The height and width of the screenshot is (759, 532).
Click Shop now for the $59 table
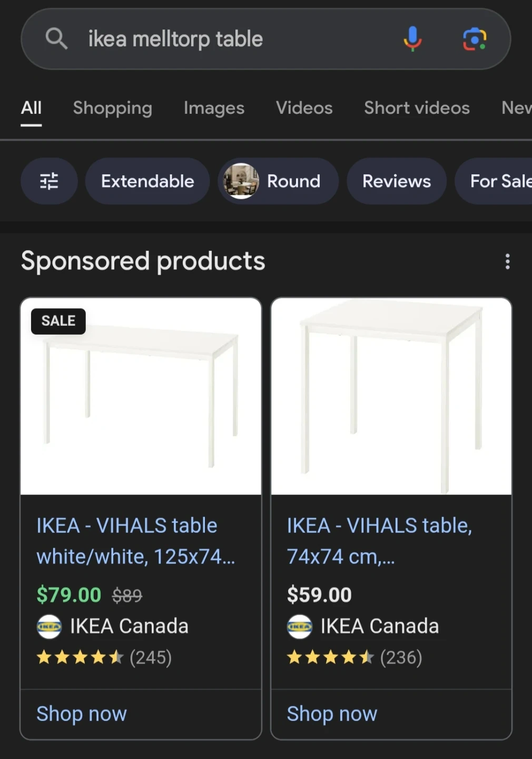point(332,714)
